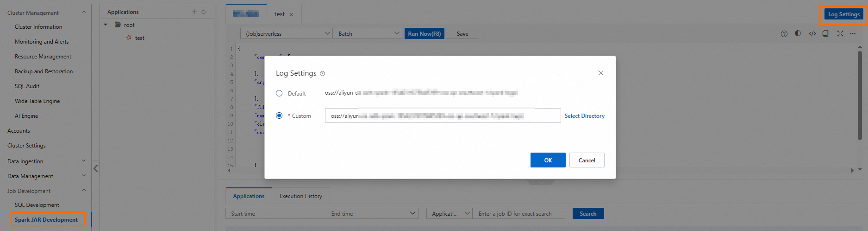Screen dimensions: 868x231
Task: Click the editor vertical scrollbar
Action: coord(860,95)
